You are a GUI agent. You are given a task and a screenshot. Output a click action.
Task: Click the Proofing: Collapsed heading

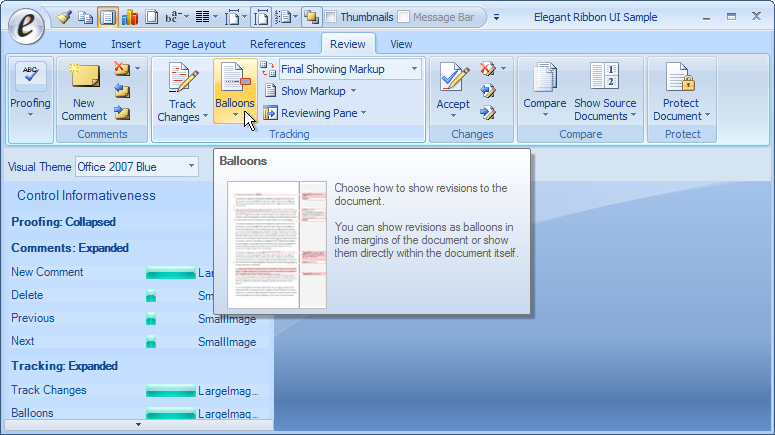tap(63, 222)
